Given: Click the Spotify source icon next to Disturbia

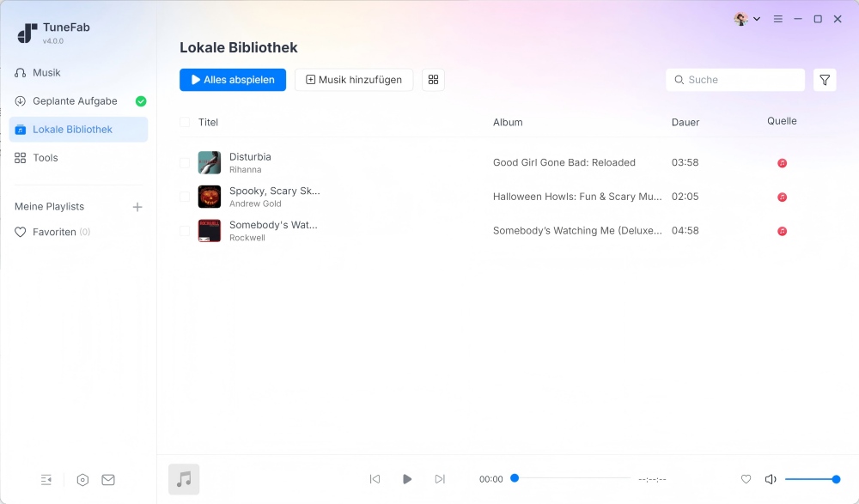Looking at the screenshot, I should [x=783, y=162].
